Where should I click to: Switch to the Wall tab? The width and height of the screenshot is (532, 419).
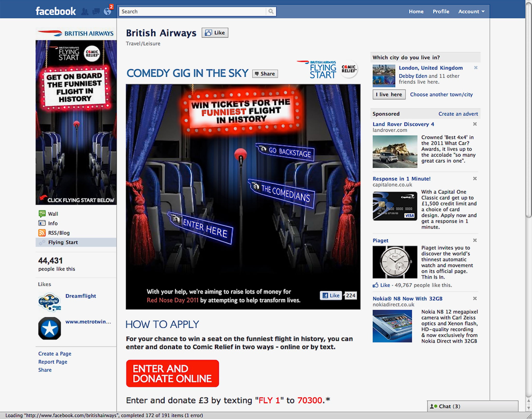click(x=53, y=214)
